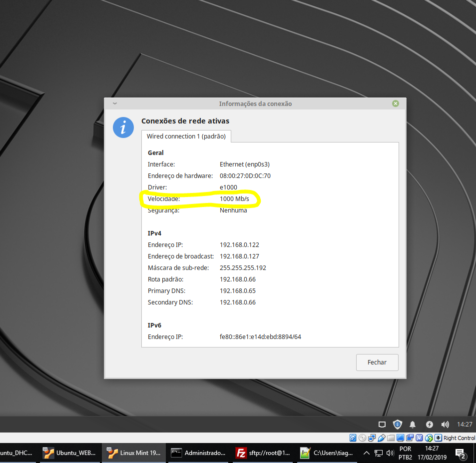Close the Informações da conexão dialog
Viewport: 476px width, 463px height.
[x=395, y=103]
